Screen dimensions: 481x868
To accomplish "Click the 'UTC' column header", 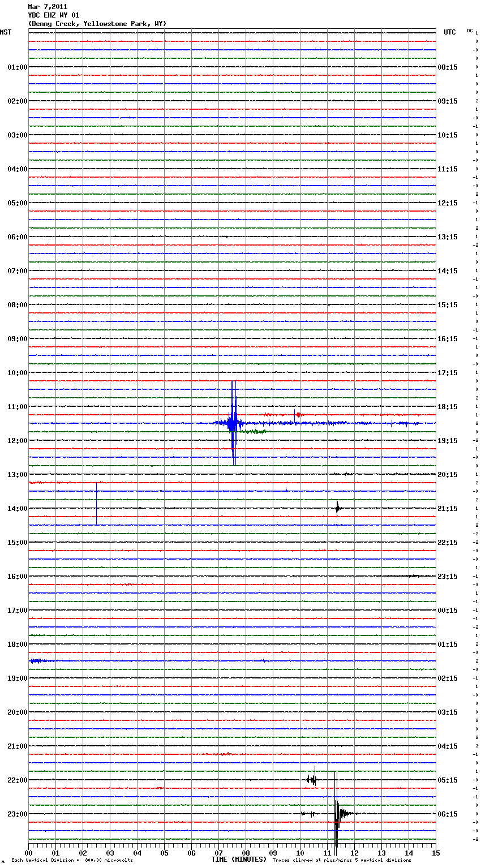I will click(x=450, y=32).
